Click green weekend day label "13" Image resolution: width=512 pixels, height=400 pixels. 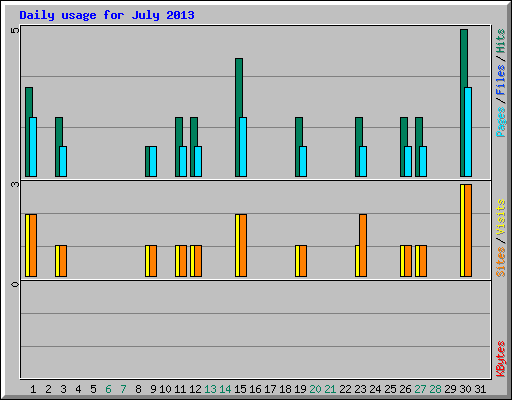(210, 389)
